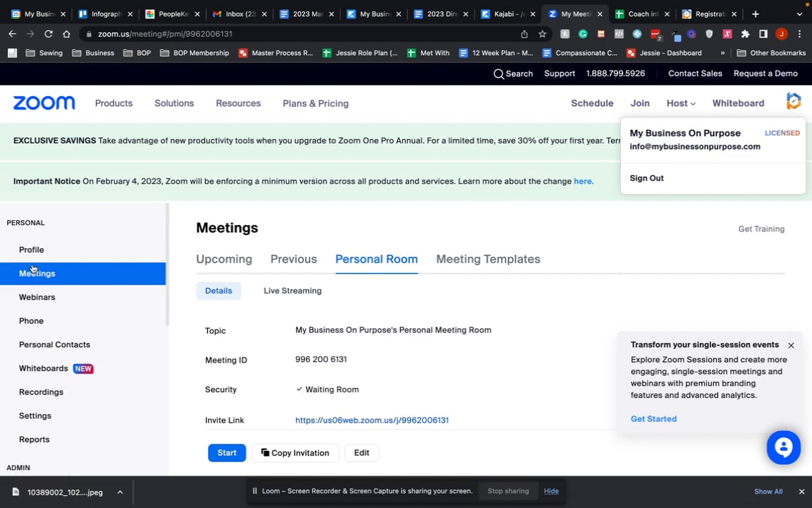Viewport: 812px width, 508px height.
Task: Go back with the browser back arrow
Action: pos(13,34)
